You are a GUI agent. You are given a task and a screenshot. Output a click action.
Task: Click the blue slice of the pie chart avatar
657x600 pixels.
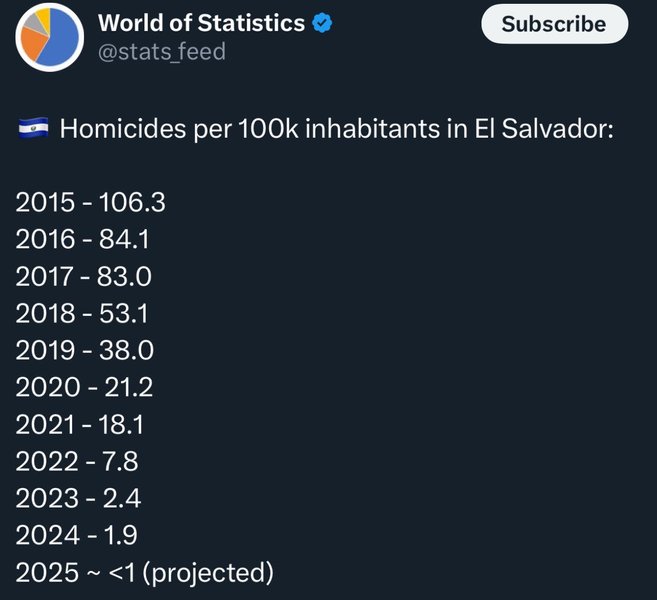pyautogui.click(x=61, y=39)
